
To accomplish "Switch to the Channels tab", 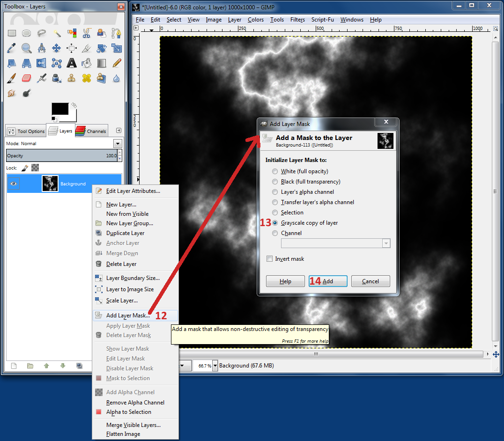I will [91, 131].
